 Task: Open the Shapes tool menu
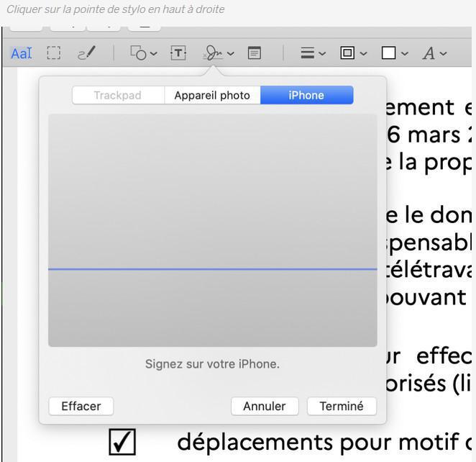pyautogui.click(x=143, y=53)
